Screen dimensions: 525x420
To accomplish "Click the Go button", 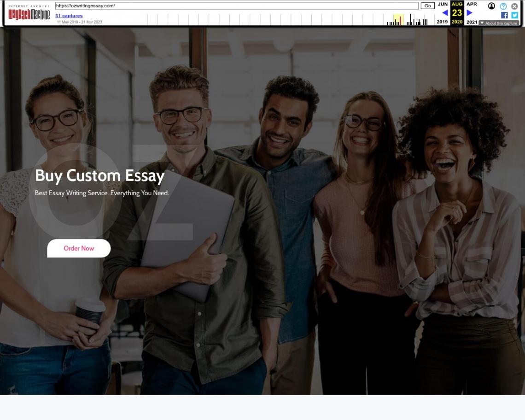I will (427, 6).
